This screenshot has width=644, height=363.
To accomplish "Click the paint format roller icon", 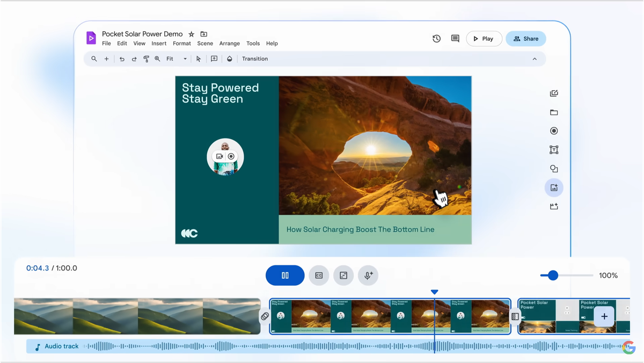I will pyautogui.click(x=146, y=59).
